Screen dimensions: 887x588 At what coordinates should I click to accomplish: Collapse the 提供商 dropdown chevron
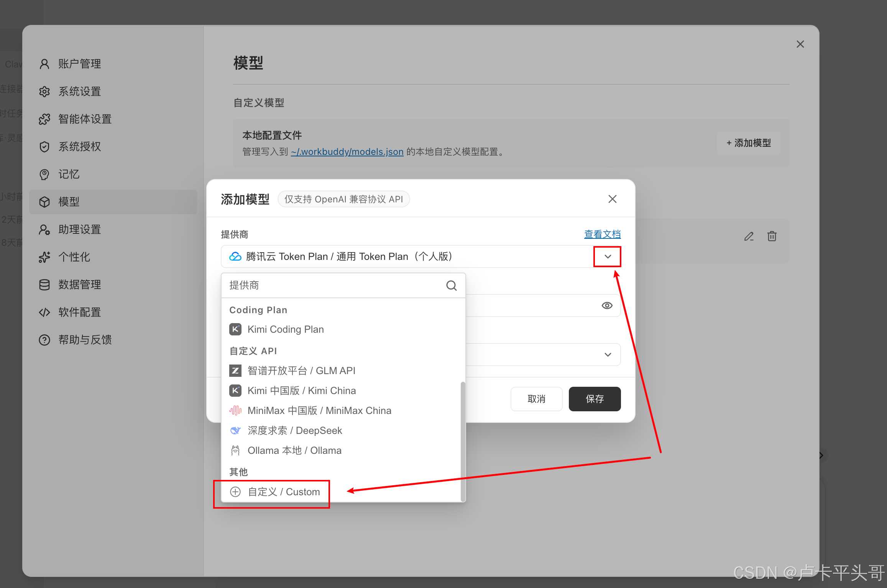click(608, 256)
